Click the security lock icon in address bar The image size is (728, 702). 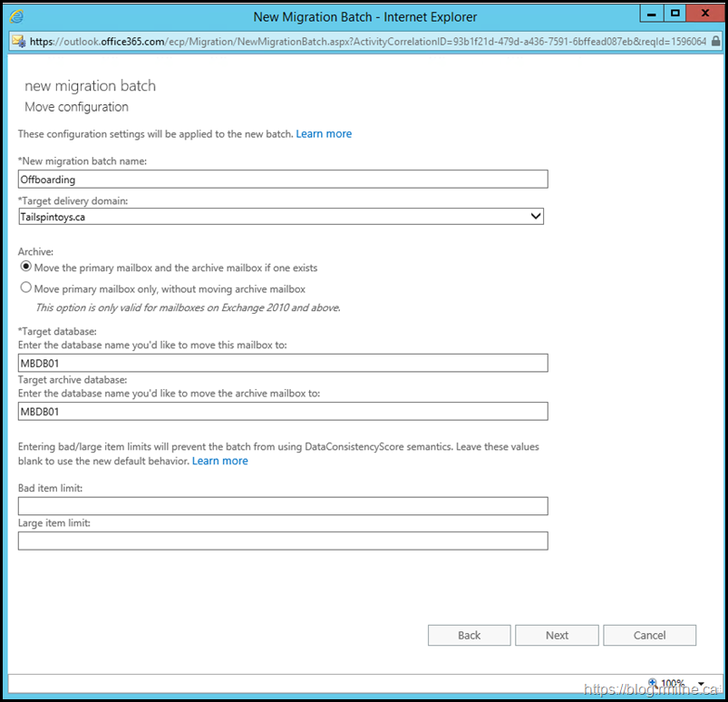[x=716, y=41]
